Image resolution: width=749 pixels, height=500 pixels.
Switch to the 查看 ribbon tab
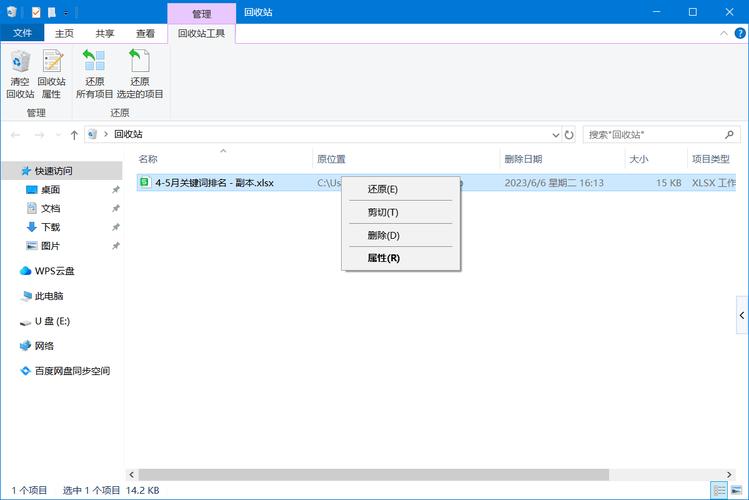(x=145, y=34)
